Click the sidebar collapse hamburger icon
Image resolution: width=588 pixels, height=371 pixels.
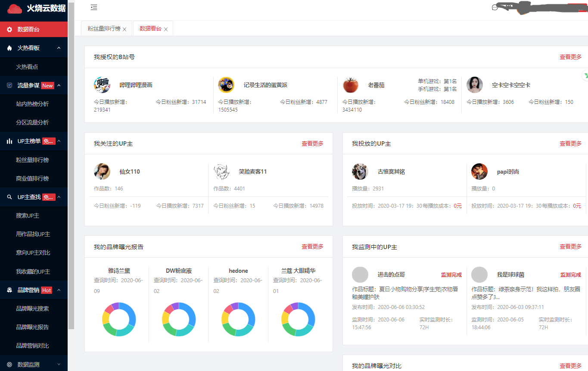pos(94,7)
